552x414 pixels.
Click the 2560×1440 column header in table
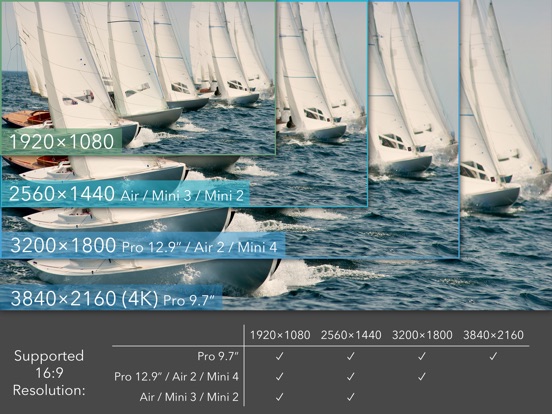coord(351,335)
